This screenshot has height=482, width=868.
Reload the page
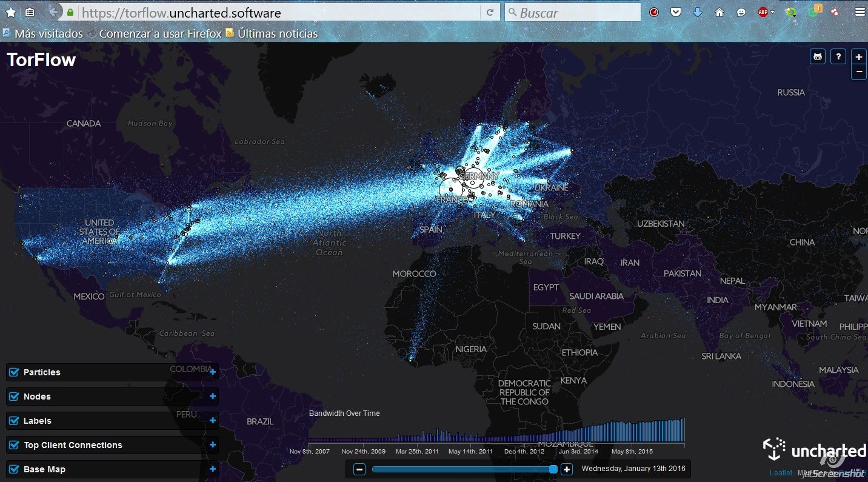pos(490,12)
